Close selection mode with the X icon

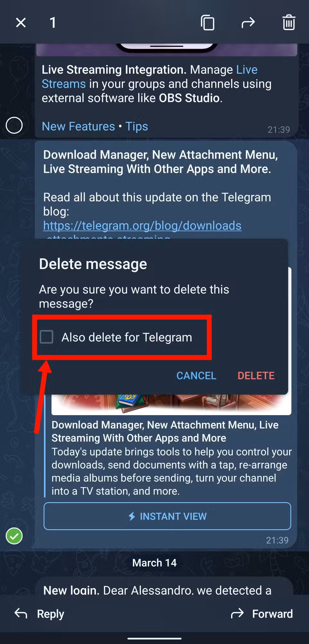[x=21, y=23]
